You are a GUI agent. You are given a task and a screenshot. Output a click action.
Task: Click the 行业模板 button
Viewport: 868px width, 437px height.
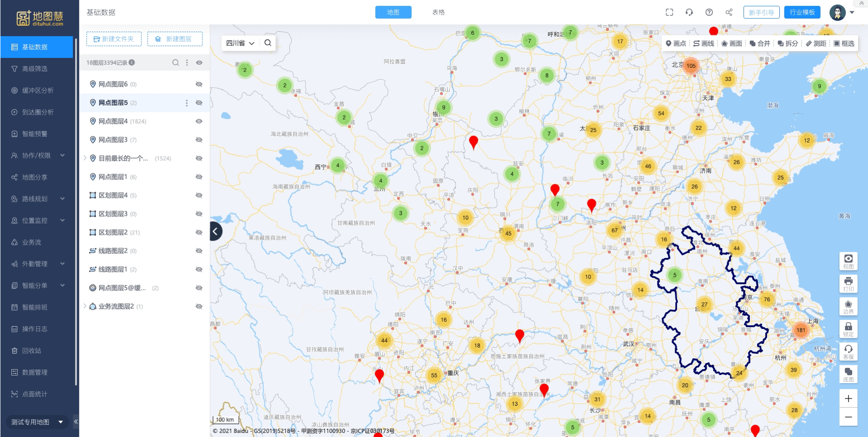(x=802, y=12)
